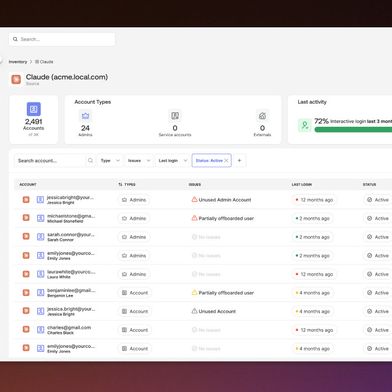This screenshot has width=392, height=392.
Task: Focus the top Search field
Action: [x=62, y=39]
